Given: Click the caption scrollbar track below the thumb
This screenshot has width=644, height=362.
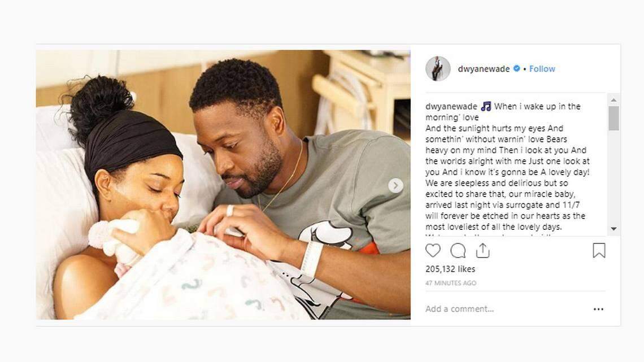Looking at the screenshot, I should 613,177.
